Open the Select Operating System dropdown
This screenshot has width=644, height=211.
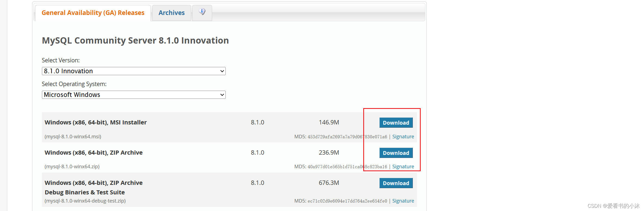[134, 95]
